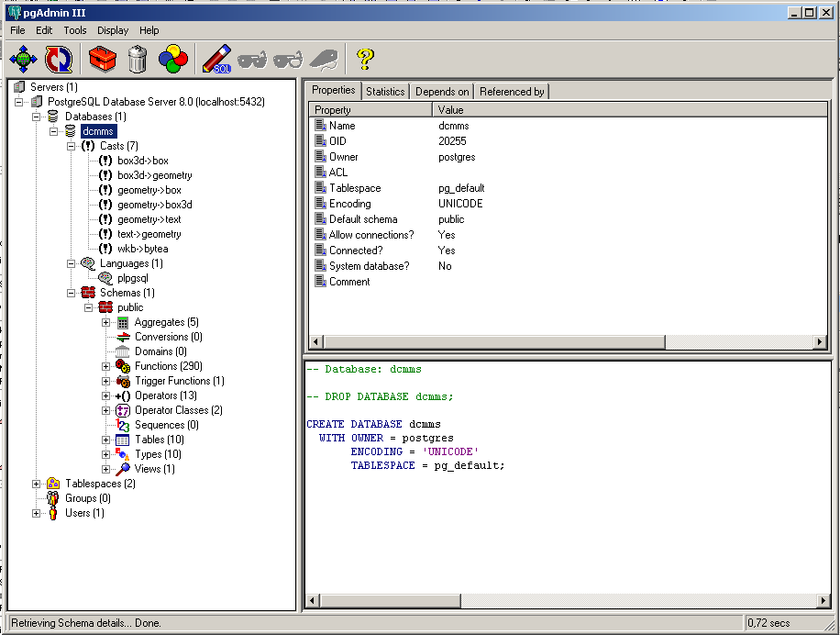The height and width of the screenshot is (635, 840).
Task: Click the Operators node icon
Action: (x=123, y=396)
